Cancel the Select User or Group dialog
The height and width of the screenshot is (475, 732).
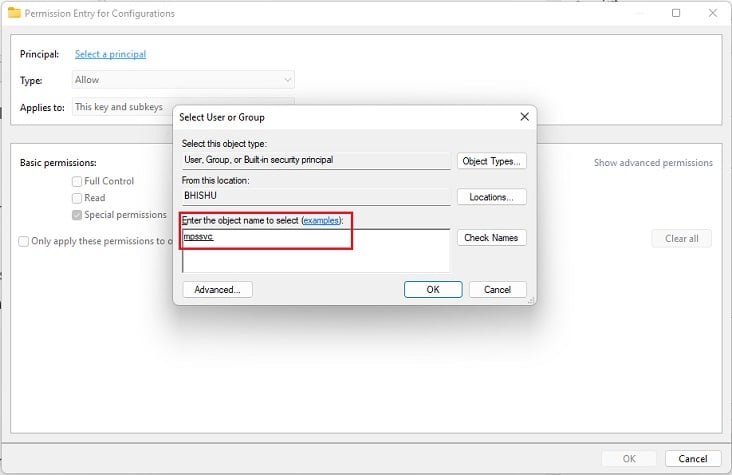(498, 290)
